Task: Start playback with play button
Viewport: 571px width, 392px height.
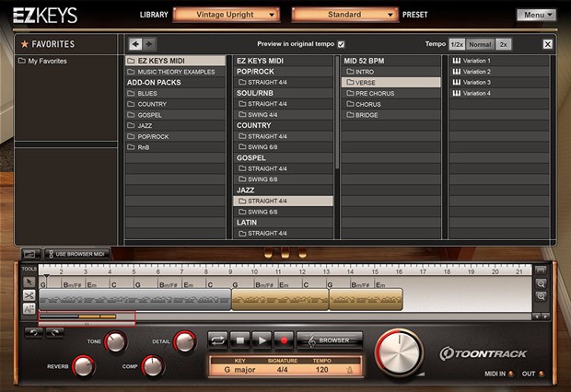Action: 262,340
